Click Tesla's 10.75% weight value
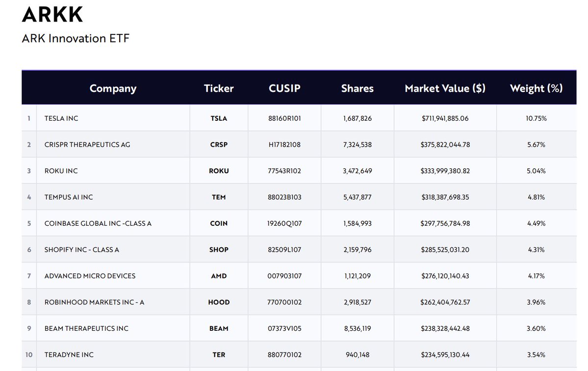This screenshot has height=371, width=588. point(536,118)
